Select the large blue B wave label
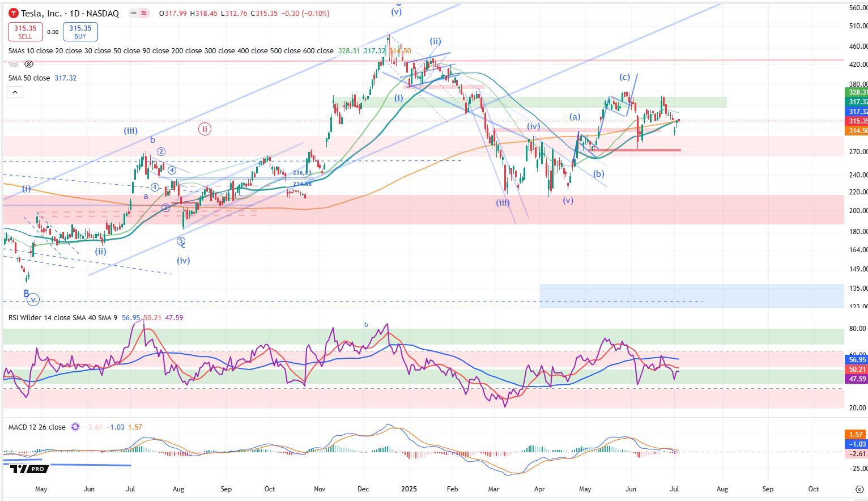This screenshot has width=868, height=501. pyautogui.click(x=26, y=293)
